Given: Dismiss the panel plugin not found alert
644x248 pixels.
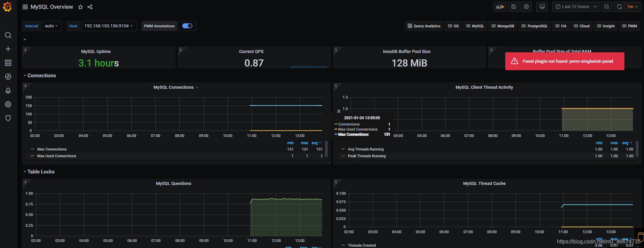Looking at the screenshot, I should 565,61.
